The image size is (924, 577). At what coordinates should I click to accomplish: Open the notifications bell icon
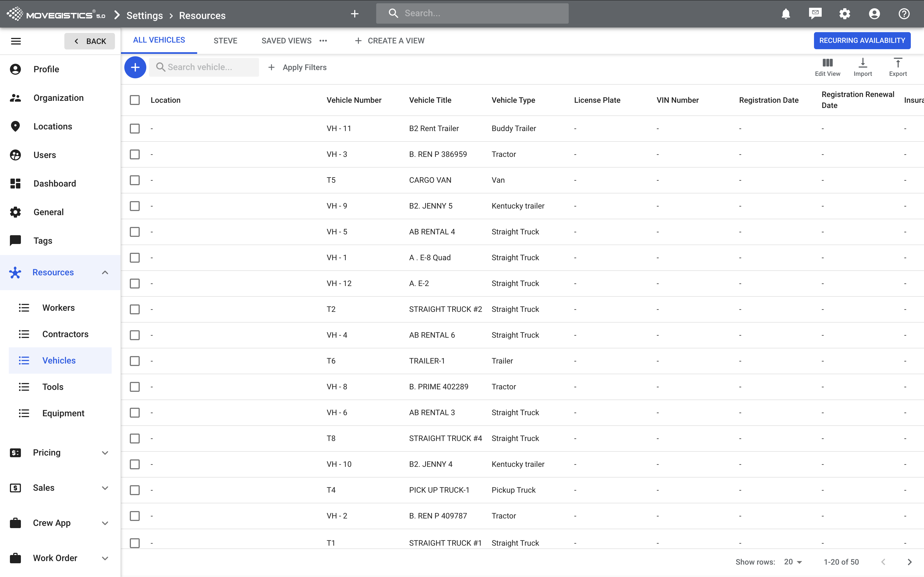click(785, 14)
